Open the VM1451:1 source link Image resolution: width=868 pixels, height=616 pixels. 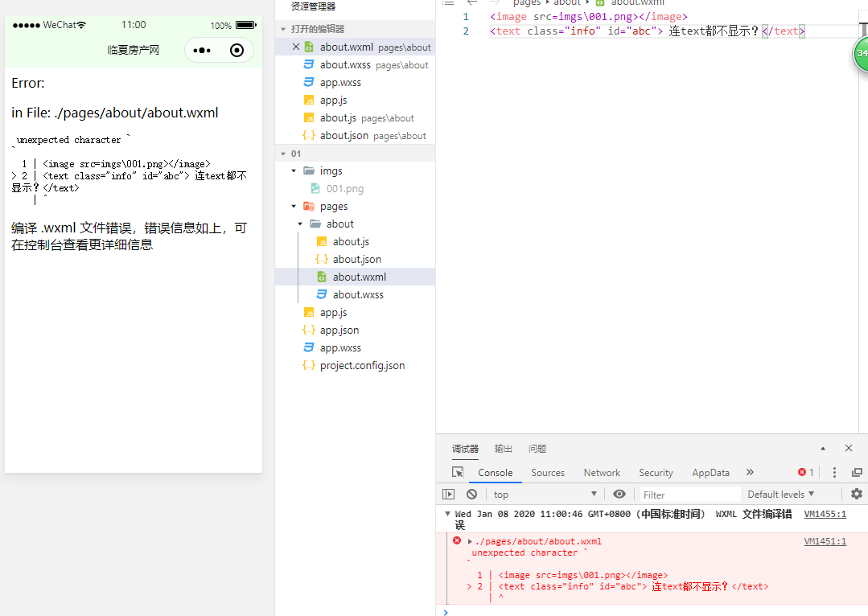[x=825, y=541]
